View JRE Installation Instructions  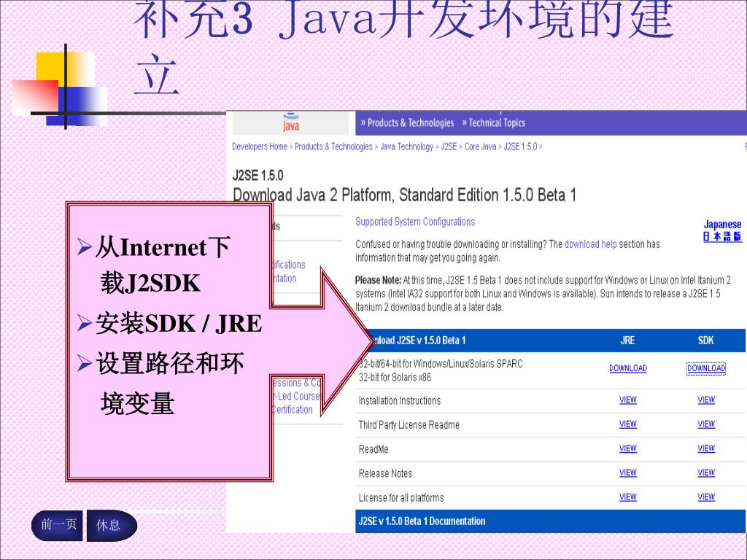pos(628,400)
